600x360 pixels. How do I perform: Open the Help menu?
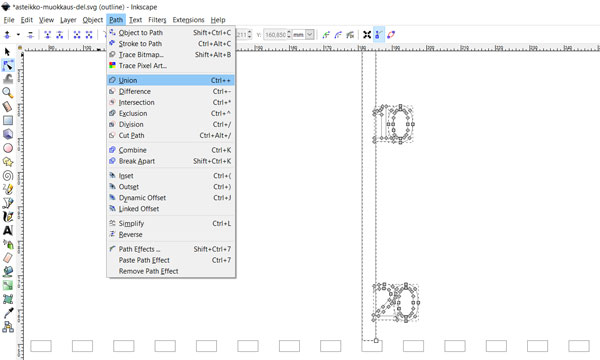click(x=218, y=20)
